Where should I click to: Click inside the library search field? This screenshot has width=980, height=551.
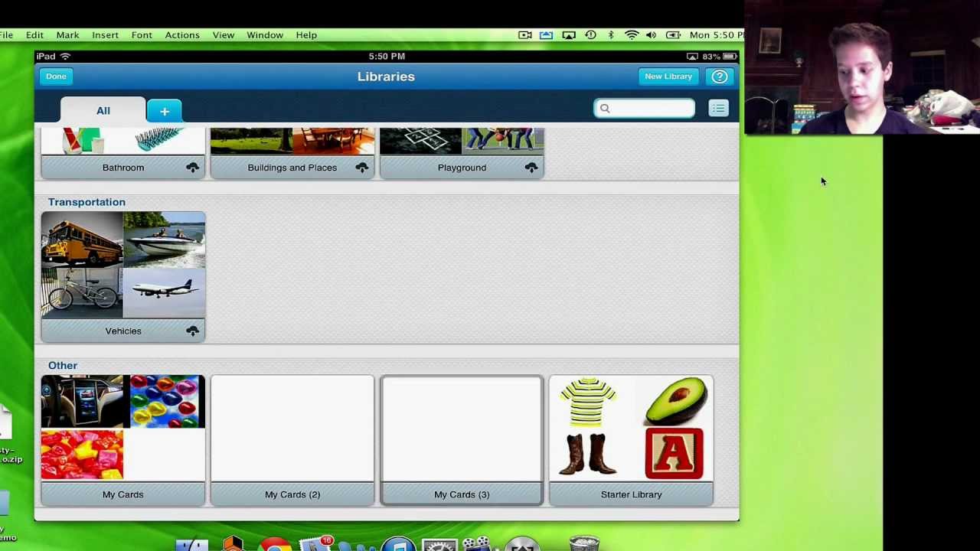[645, 109]
